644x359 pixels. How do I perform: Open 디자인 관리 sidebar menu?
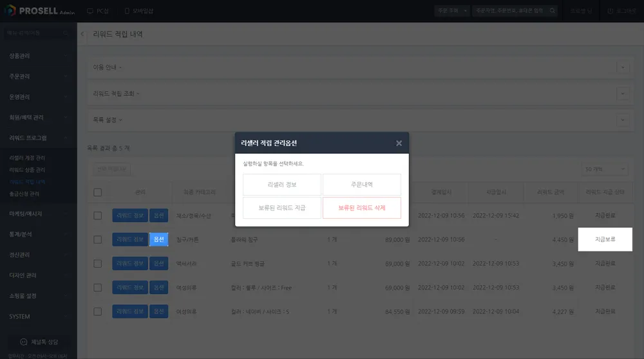pyautogui.click(x=38, y=275)
